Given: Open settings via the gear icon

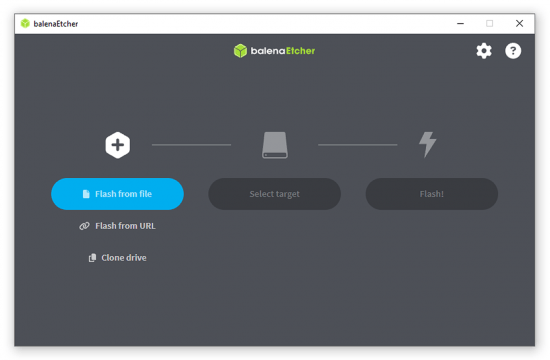Looking at the screenshot, I should click(484, 51).
